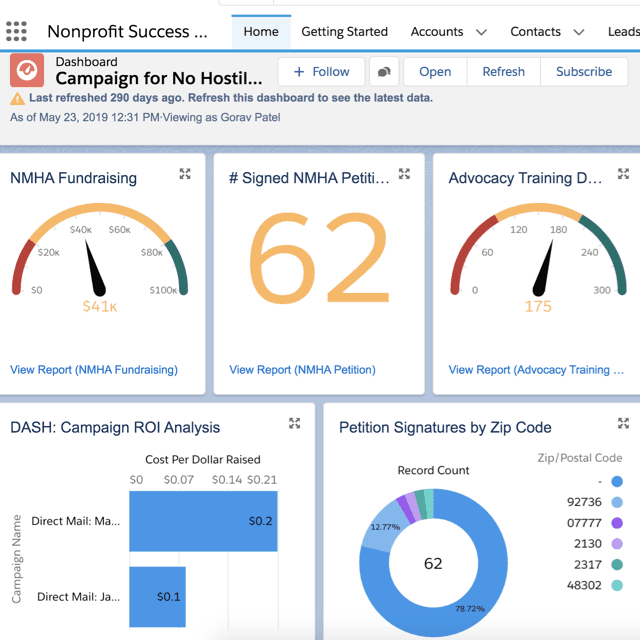
Task: Click the 175 gauge value
Action: point(538,306)
